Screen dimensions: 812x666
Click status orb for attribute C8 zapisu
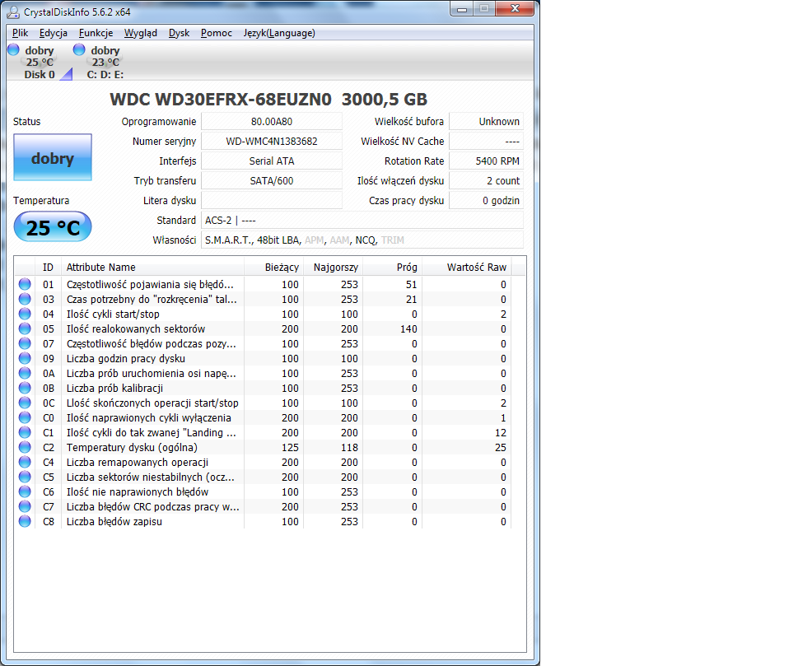coord(25,522)
